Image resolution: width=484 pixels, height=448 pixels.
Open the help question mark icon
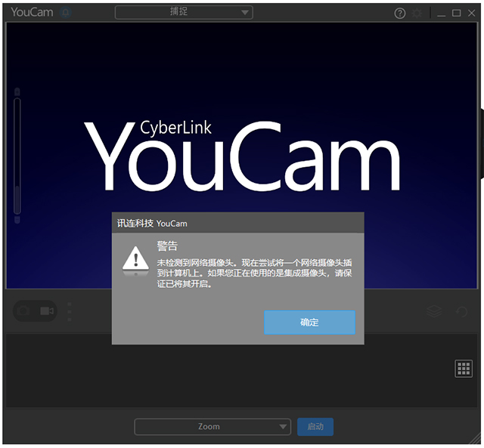[x=400, y=14]
